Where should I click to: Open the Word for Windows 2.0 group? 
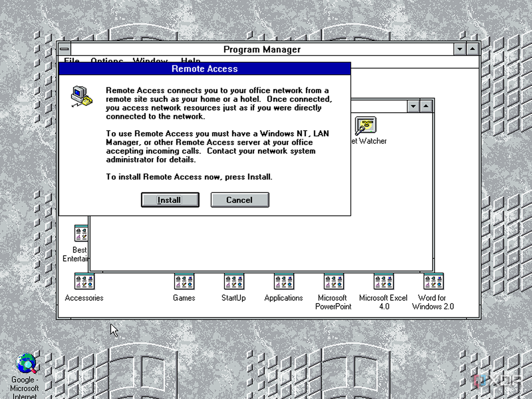tap(433, 281)
